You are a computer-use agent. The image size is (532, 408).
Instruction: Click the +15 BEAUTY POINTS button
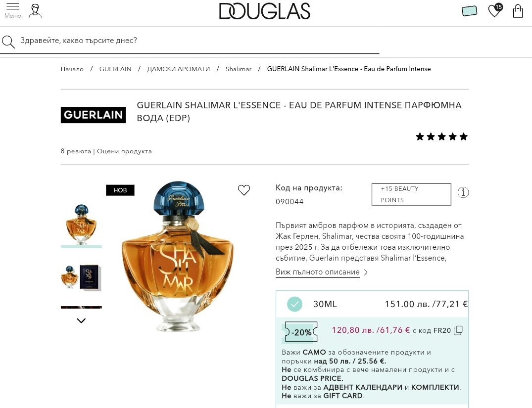click(411, 194)
